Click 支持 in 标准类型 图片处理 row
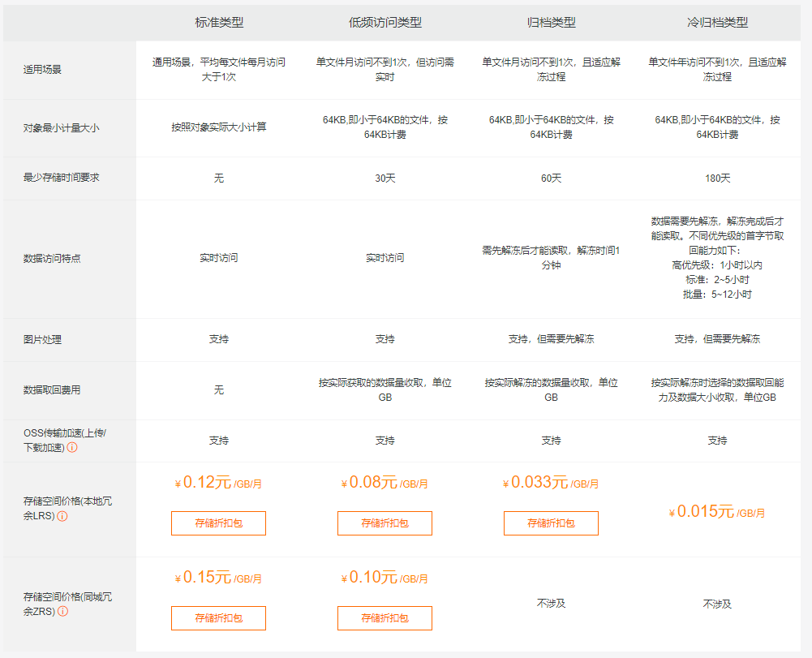812x658 pixels. [218, 339]
